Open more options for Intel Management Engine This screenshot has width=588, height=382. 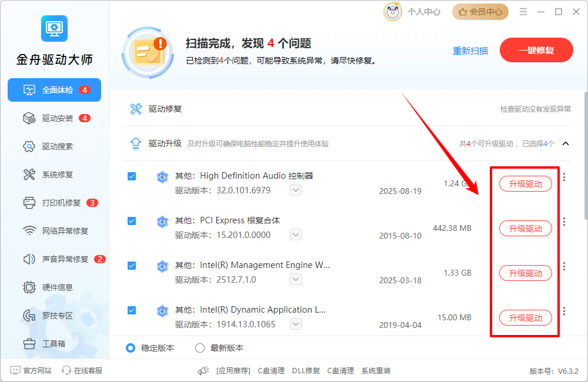(564, 266)
